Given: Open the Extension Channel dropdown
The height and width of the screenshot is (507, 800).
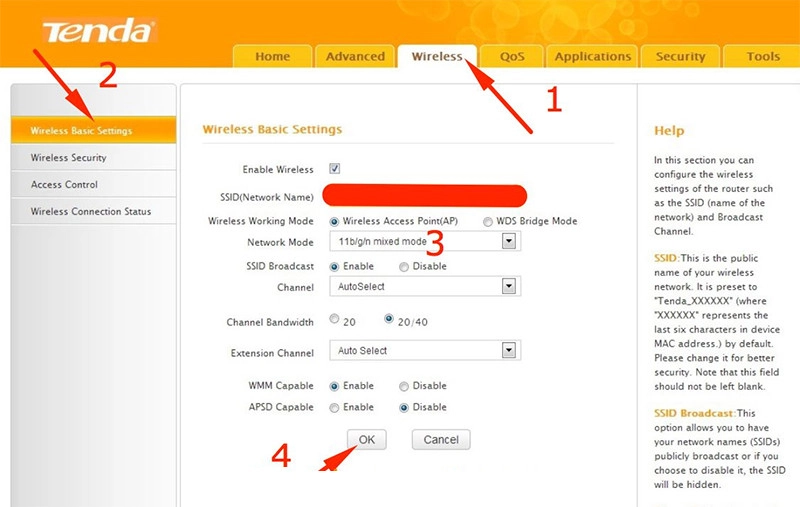Looking at the screenshot, I should click(508, 351).
